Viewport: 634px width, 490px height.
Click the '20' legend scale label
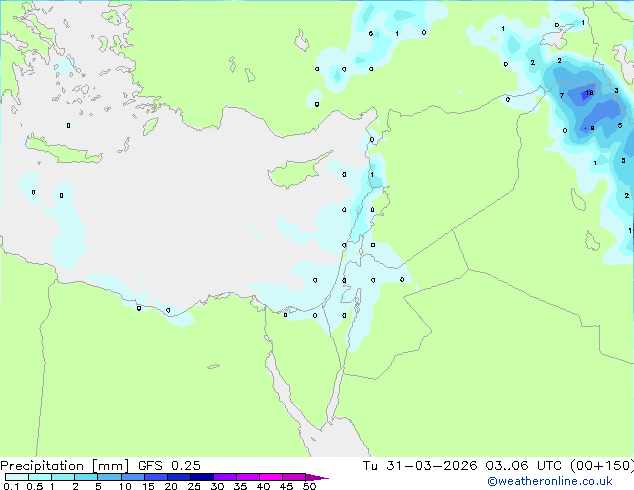point(171,486)
